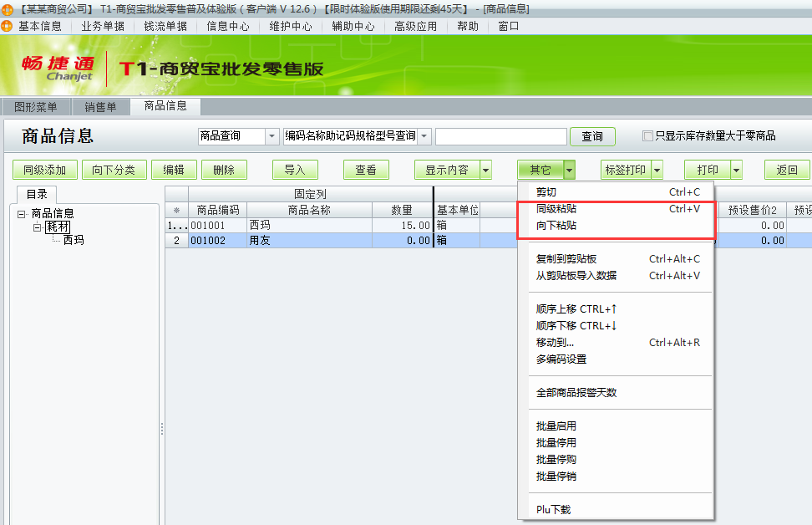Switch to the 销售单 tab
This screenshot has height=525, width=812.
(100, 107)
